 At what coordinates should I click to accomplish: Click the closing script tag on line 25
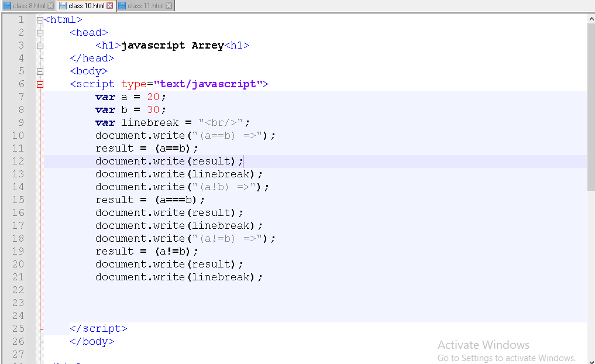coord(98,329)
